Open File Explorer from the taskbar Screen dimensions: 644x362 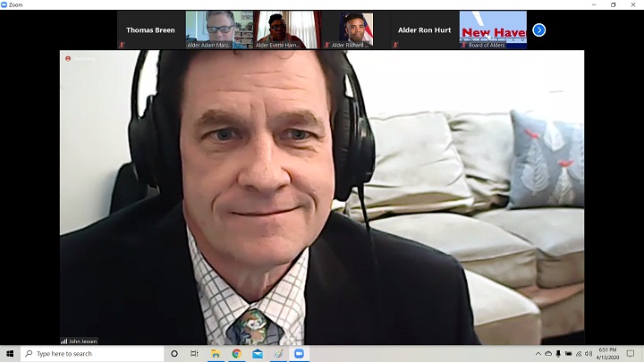pos(216,353)
